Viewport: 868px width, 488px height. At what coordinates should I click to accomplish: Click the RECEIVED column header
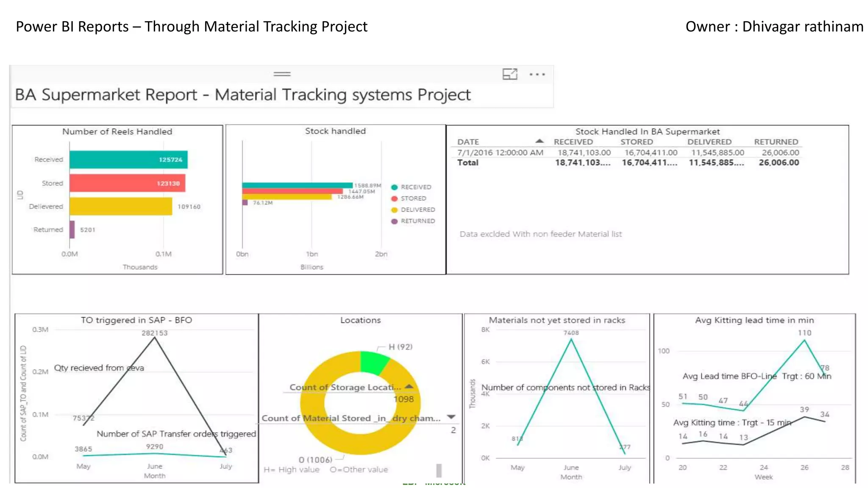point(573,142)
